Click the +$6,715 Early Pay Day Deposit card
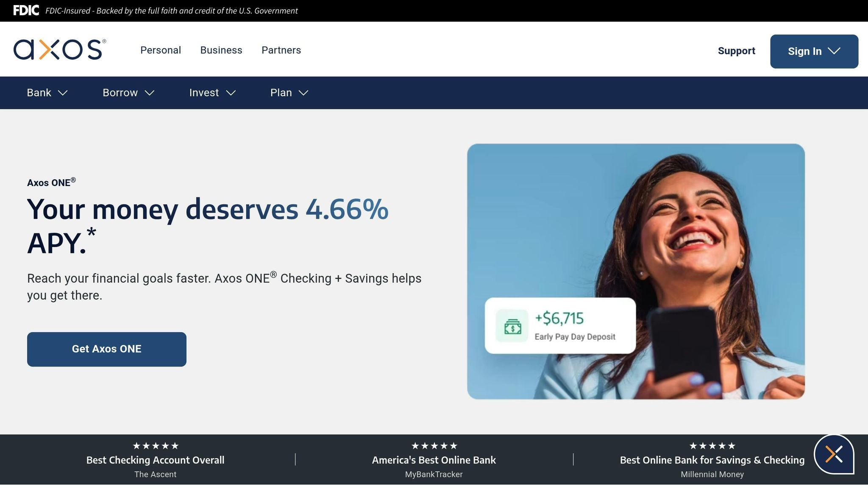The width and height of the screenshot is (868, 488). [560, 325]
